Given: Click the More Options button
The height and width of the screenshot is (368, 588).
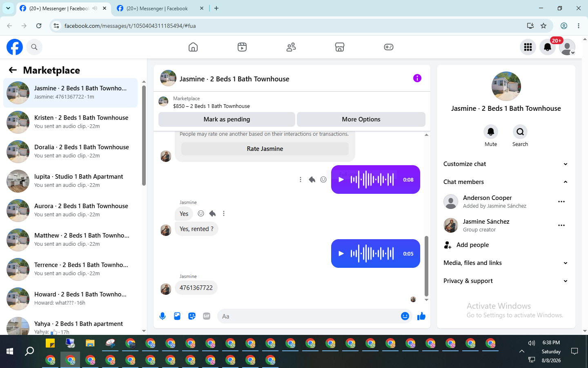Looking at the screenshot, I should coord(361,119).
